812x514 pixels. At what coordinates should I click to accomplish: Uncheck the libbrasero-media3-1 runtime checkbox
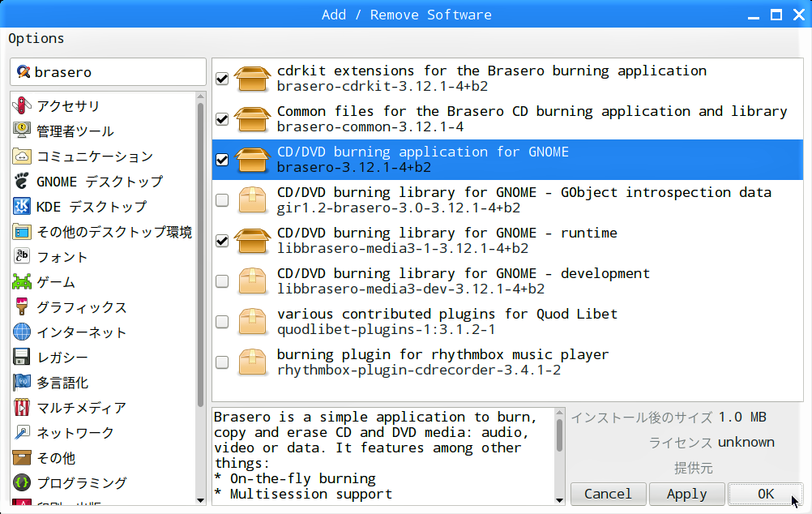pyautogui.click(x=222, y=241)
